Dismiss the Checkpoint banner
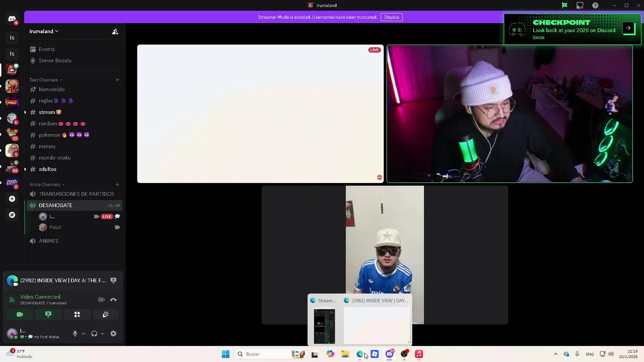 point(538,37)
